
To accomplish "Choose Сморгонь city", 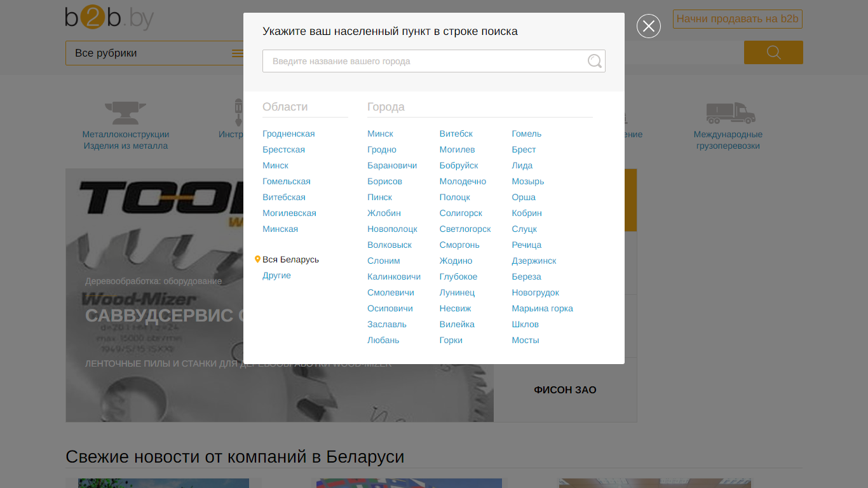I will (x=459, y=245).
